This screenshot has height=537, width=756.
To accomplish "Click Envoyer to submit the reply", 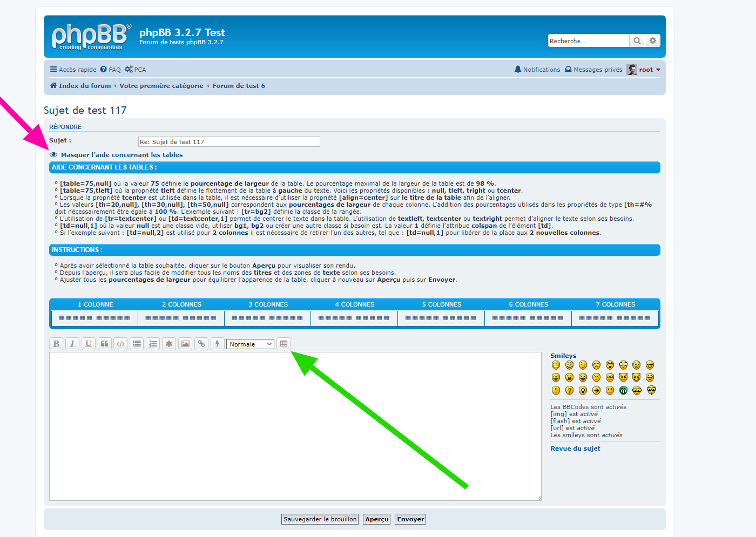I will point(410,519).
